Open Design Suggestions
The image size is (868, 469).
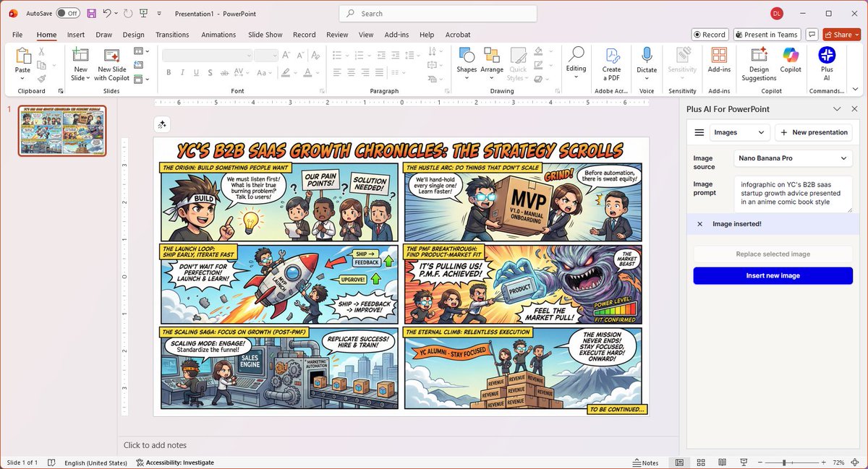pos(759,64)
